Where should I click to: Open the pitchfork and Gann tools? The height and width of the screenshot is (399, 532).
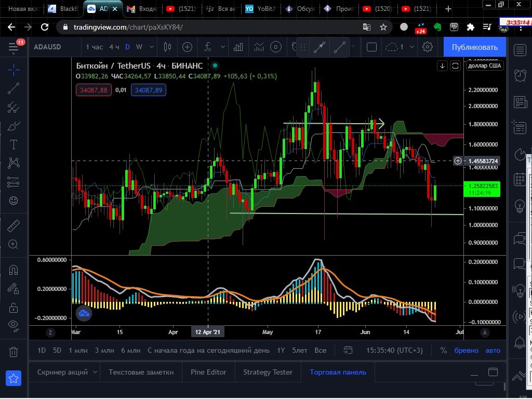tap(14, 107)
